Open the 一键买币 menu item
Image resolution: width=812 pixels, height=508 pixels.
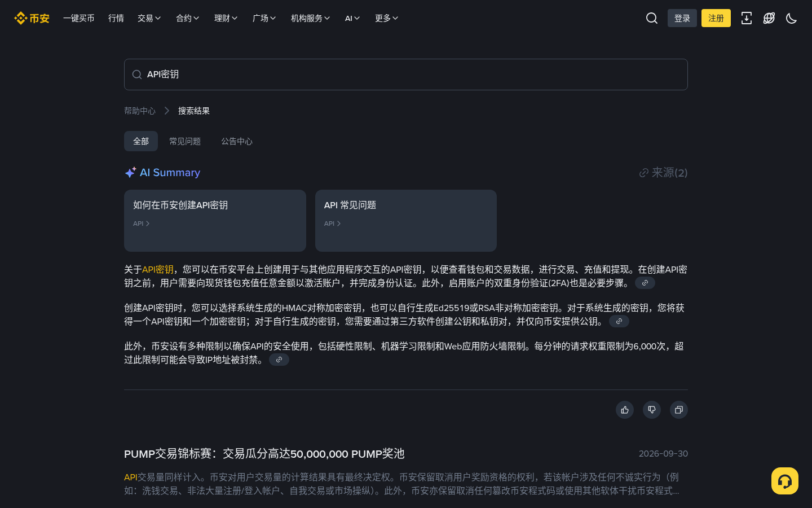[x=79, y=18]
